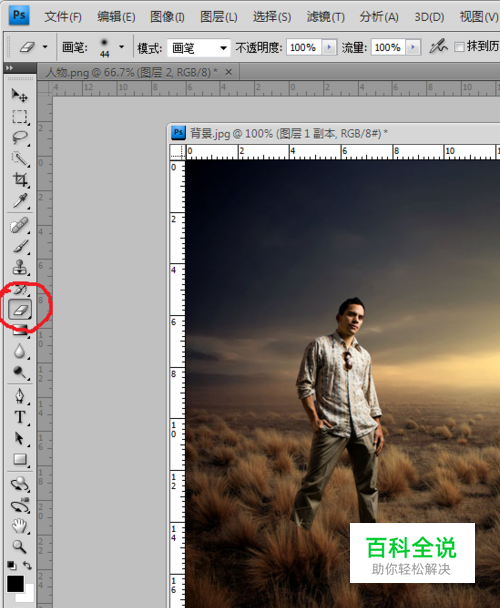
Task: Open the brush preset picker arrow
Action: (121, 47)
